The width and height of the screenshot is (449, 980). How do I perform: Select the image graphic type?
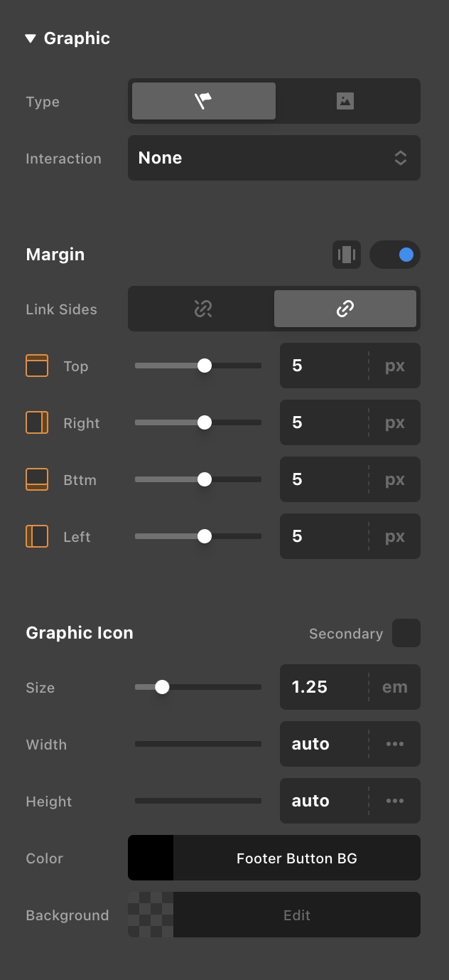(x=345, y=101)
